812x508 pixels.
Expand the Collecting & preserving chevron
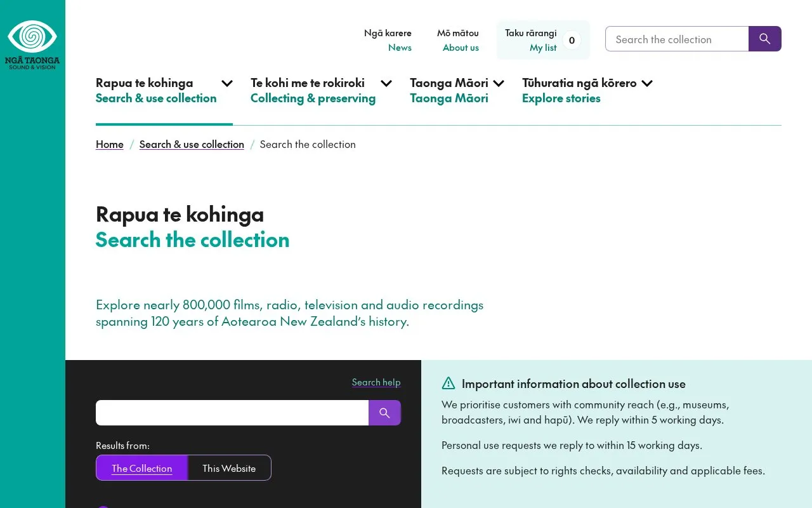(386, 83)
